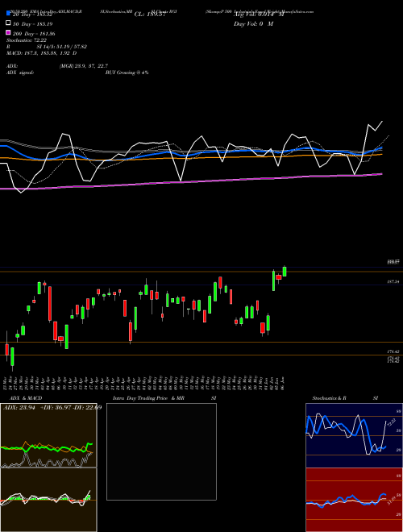The width and height of the screenshot is (403, 532).
Task: Click the last green candlestick at far right
Action: tap(285, 272)
